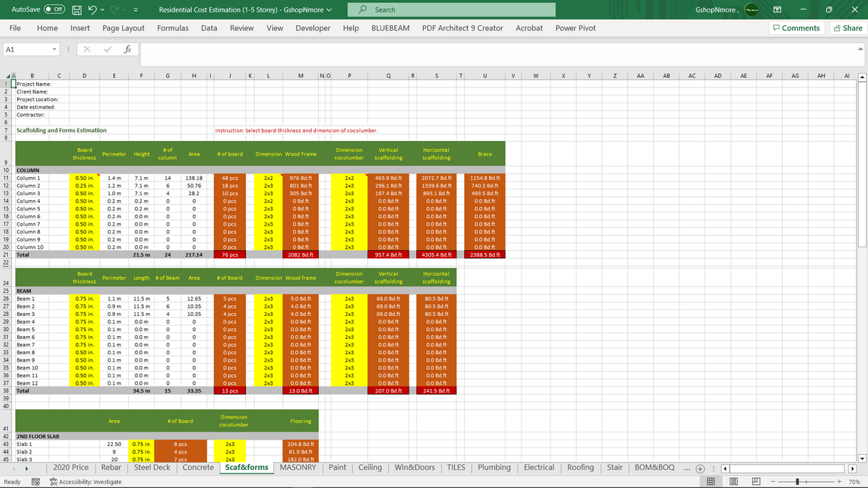Switch to Page Break Preview icon
Screen dimensions: 868x488
756,481
